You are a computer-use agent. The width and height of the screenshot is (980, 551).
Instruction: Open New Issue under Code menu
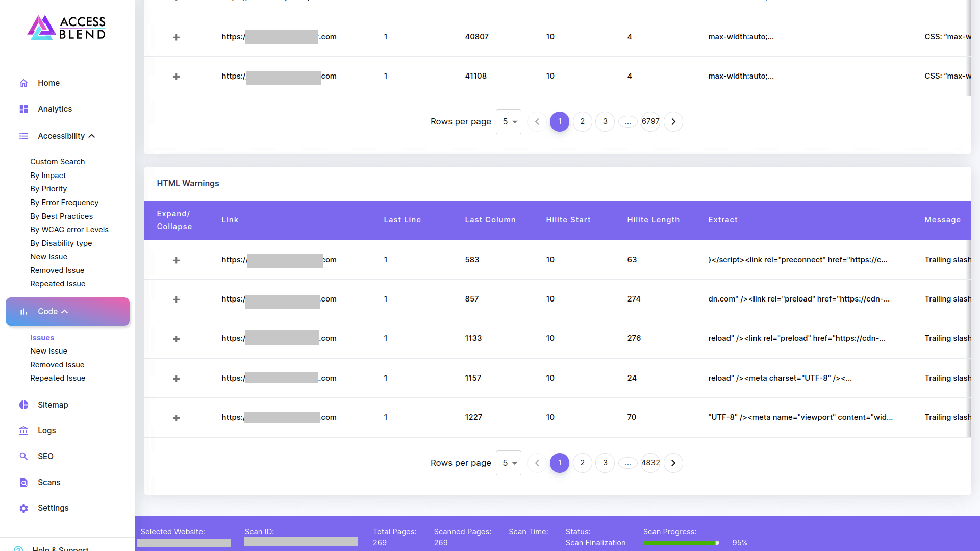click(x=49, y=351)
